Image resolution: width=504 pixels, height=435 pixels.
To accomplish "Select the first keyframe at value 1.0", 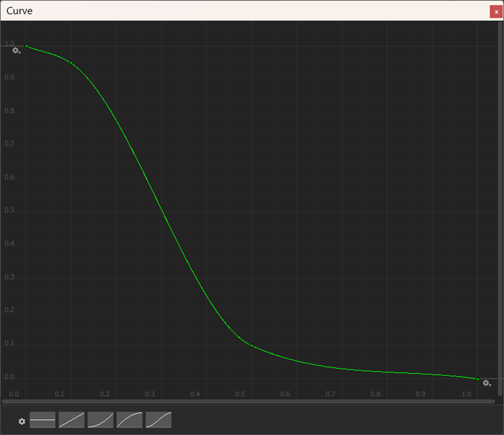I will [26, 46].
